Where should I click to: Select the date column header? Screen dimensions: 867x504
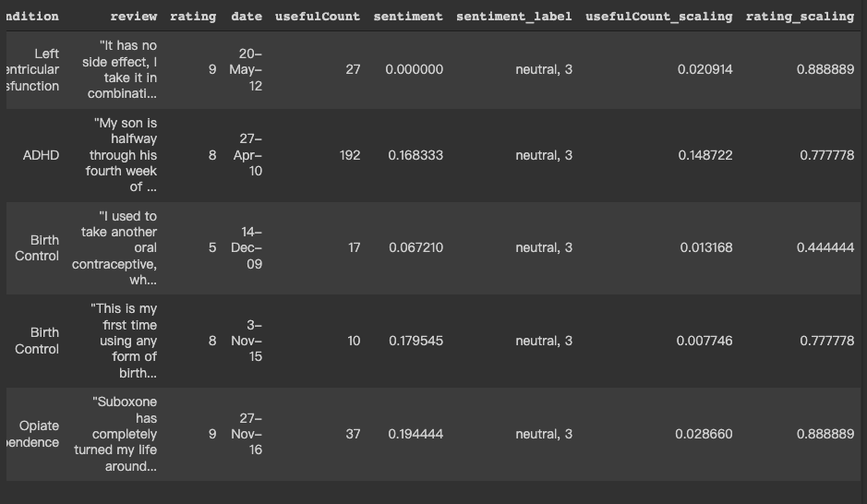point(247,17)
